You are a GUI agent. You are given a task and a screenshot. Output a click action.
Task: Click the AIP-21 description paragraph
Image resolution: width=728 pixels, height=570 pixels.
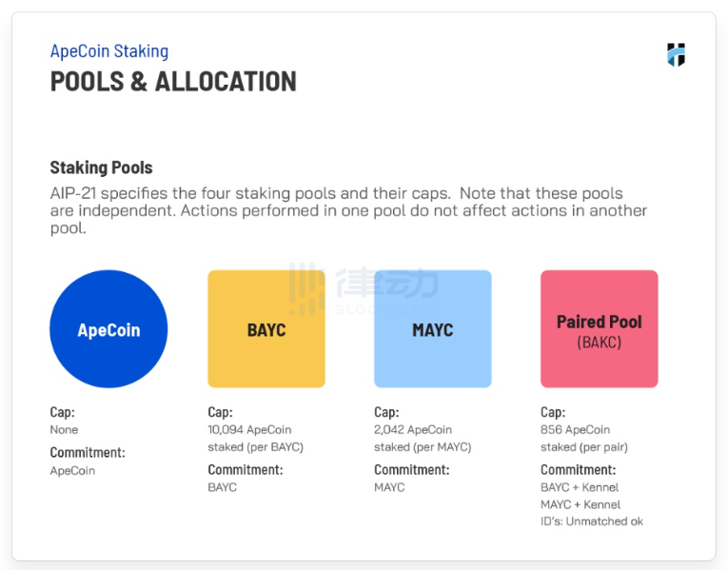(x=348, y=210)
